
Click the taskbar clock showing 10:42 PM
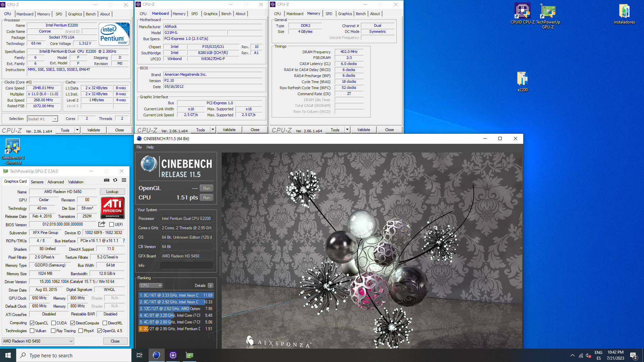tap(615, 355)
